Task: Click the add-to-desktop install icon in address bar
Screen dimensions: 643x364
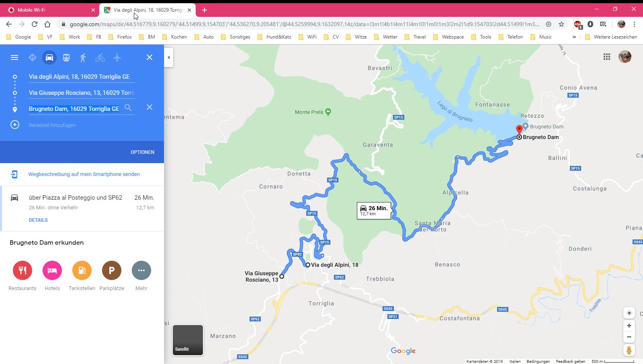Action: [549, 24]
